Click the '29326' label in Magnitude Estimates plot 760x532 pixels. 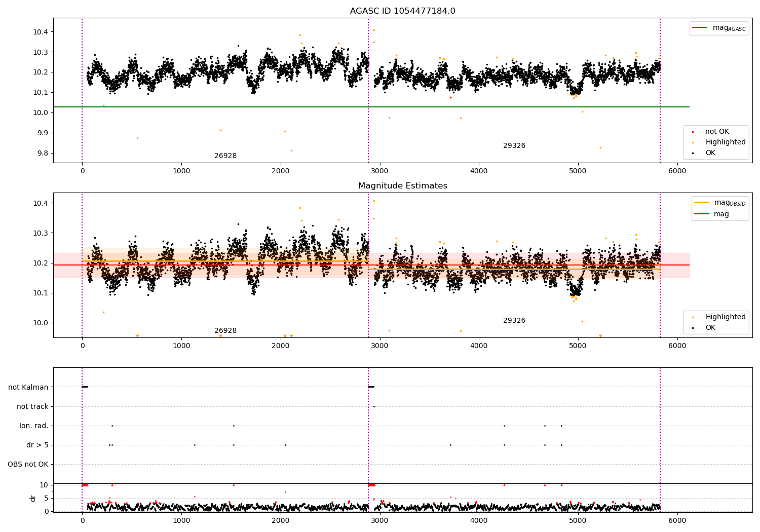pyautogui.click(x=514, y=321)
